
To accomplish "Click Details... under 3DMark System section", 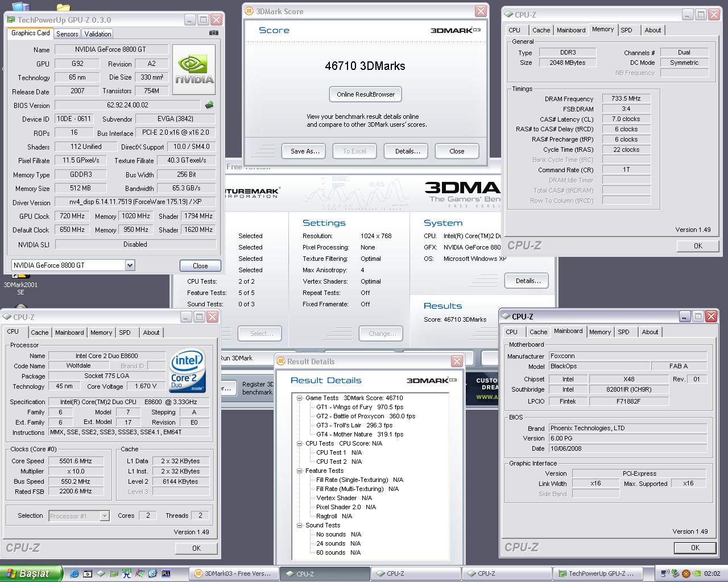I will (x=528, y=281).
